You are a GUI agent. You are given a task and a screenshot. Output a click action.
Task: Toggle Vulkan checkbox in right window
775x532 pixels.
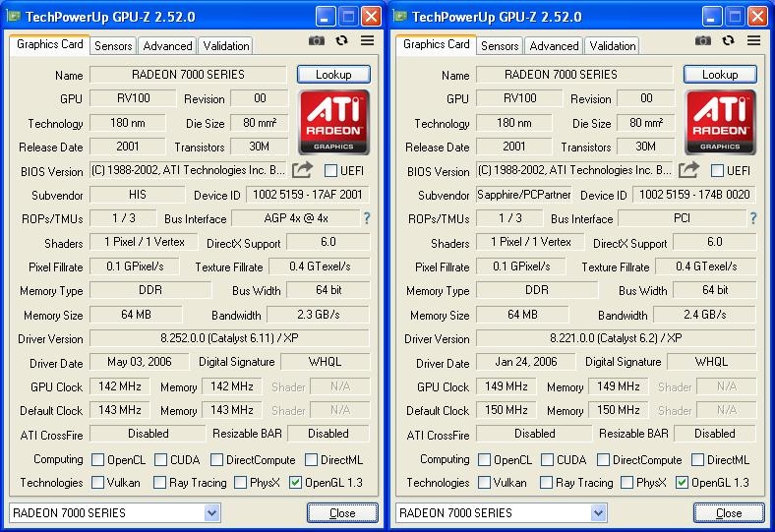point(484,482)
